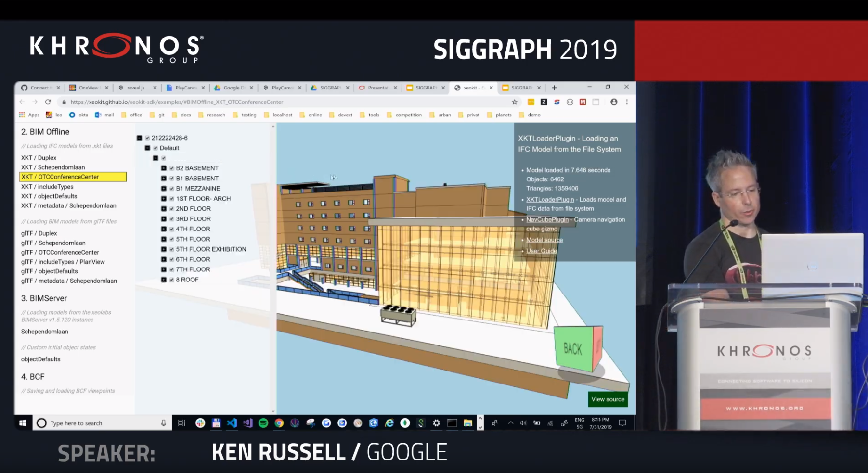Viewport: 868px width, 473px height.
Task: Open the XKTLoaderPlugin link
Action: click(550, 200)
